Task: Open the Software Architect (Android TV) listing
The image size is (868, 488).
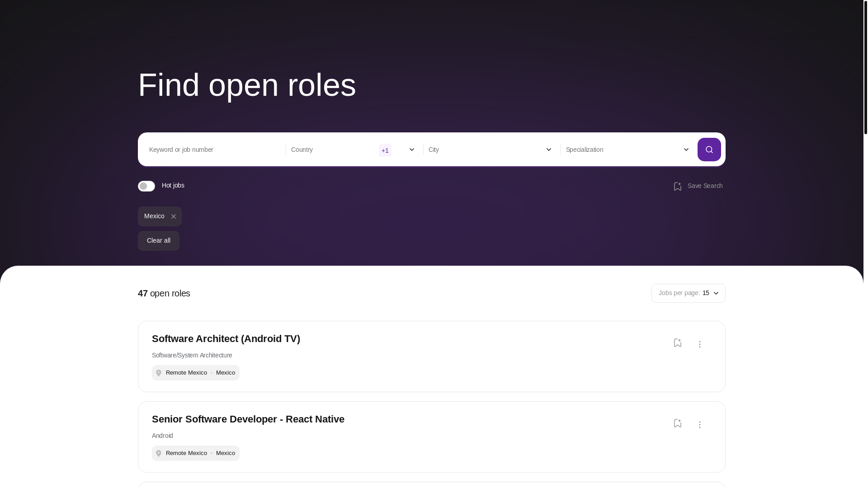Action: (x=226, y=339)
